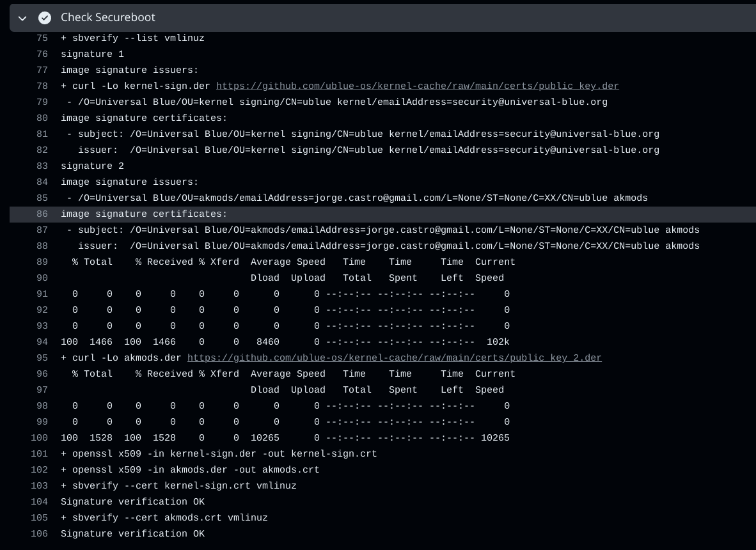
Task: Click akmods issuer line on line 88
Action: [389, 246]
